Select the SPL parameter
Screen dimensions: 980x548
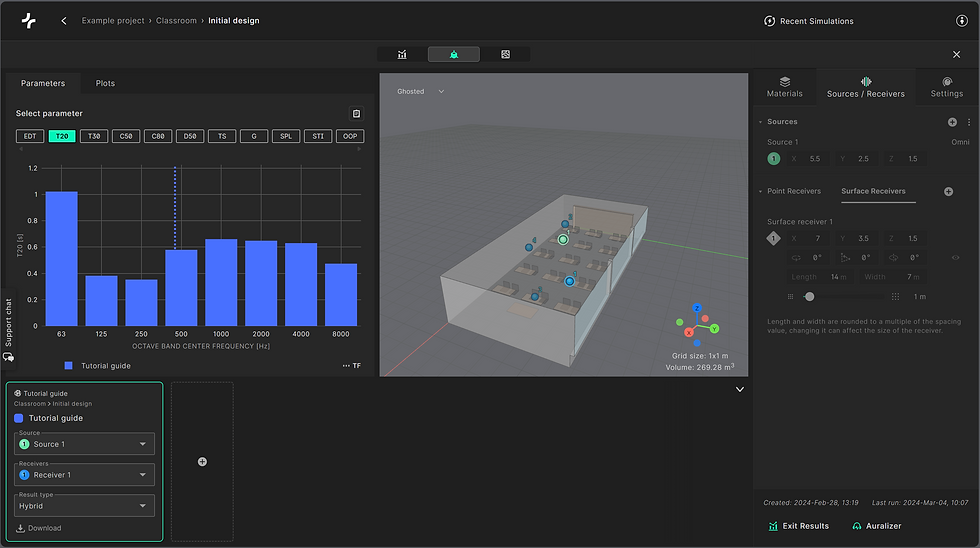(x=286, y=136)
